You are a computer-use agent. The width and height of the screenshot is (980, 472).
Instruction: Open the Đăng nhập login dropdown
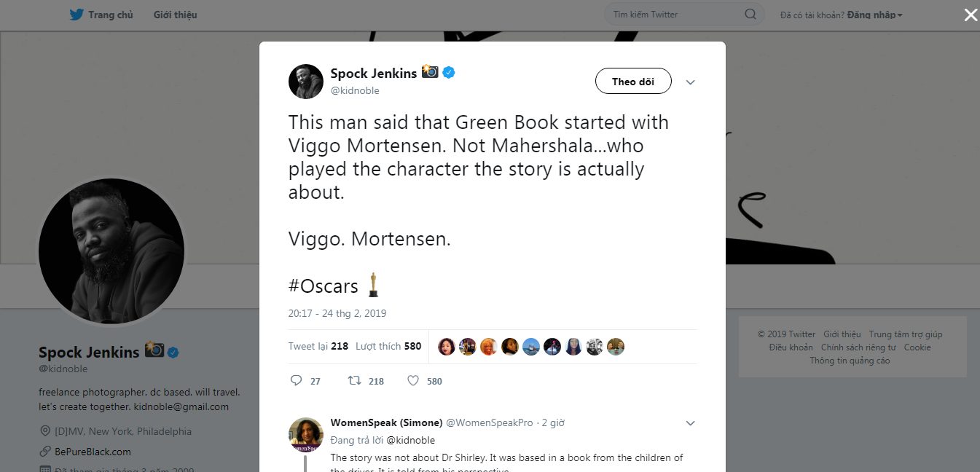874,15
